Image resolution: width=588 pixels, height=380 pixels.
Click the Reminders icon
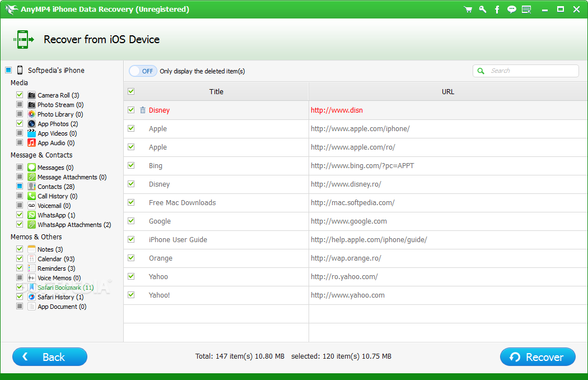[x=31, y=268]
